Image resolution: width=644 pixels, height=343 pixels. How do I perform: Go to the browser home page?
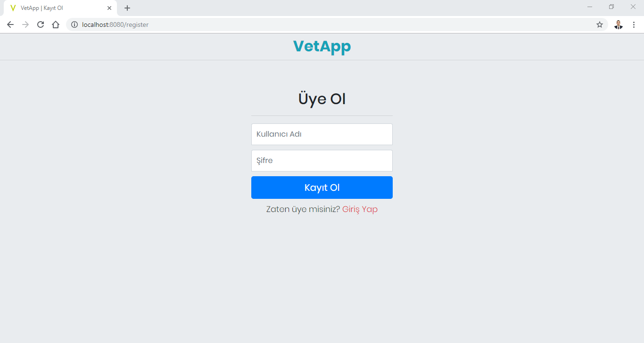[x=56, y=24]
